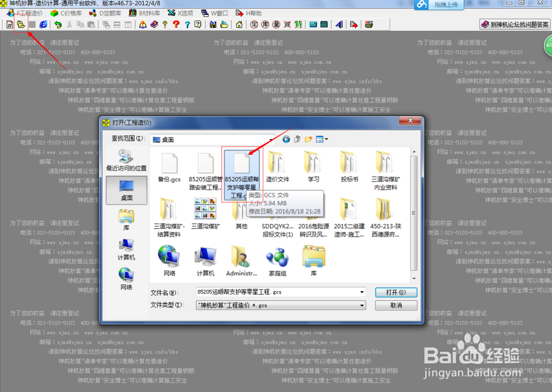
Task: Click the circled 定 toolbar icon
Action: 254,24
